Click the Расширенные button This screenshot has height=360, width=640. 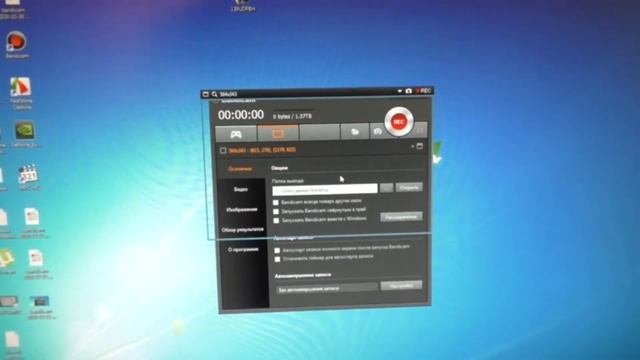[401, 216]
